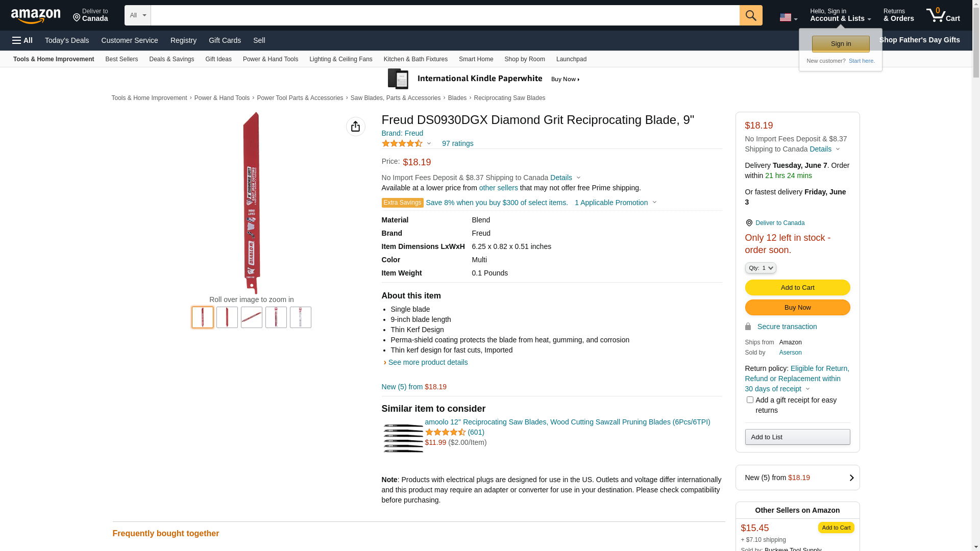Open the All hamburger menu
Image resolution: width=980 pixels, height=551 pixels.
22,40
